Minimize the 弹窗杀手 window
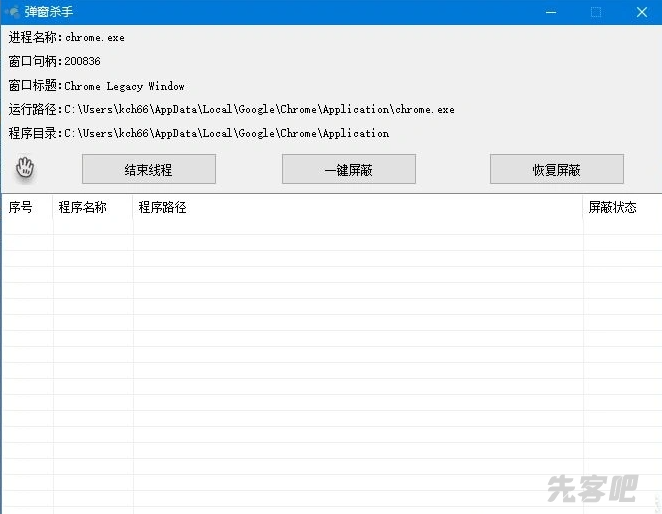The width and height of the screenshot is (662, 514). coord(550,12)
